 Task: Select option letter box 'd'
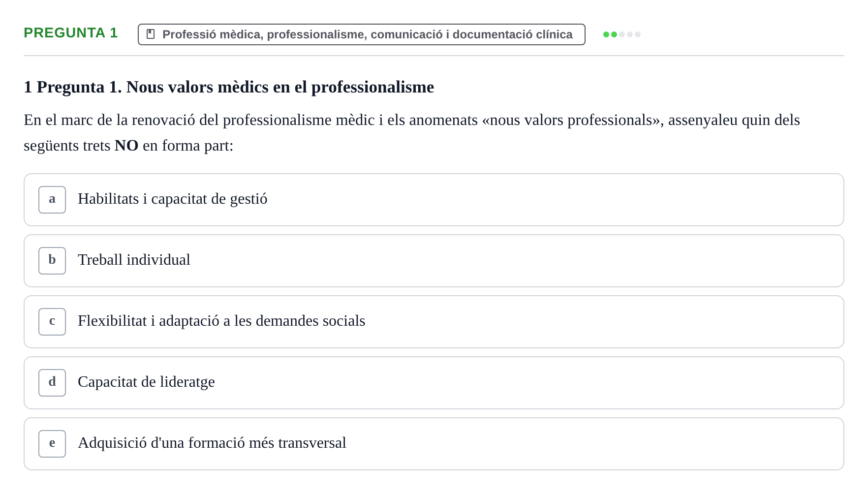52,383
